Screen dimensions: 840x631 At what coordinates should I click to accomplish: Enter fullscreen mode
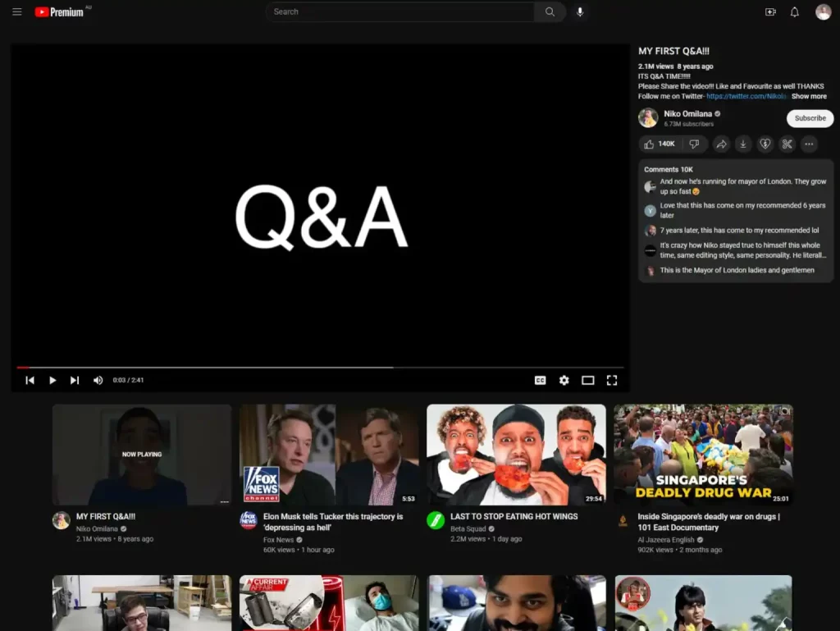click(x=611, y=380)
